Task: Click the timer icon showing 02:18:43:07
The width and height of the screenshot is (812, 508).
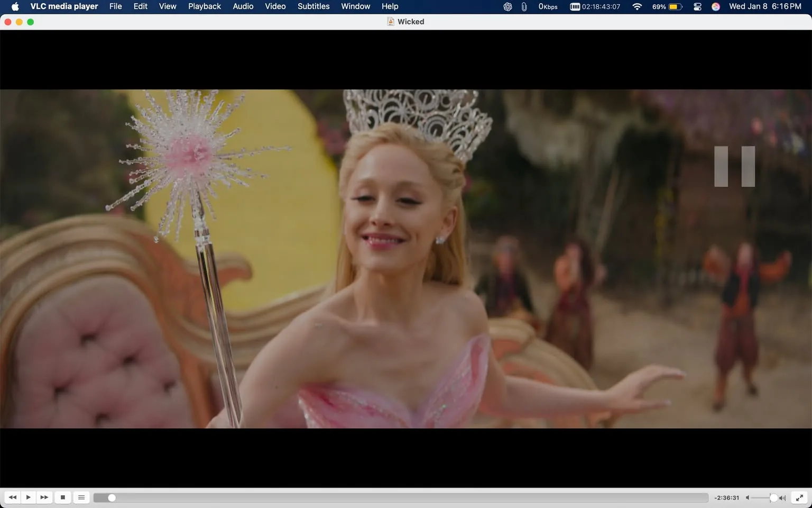Action: 594,6
